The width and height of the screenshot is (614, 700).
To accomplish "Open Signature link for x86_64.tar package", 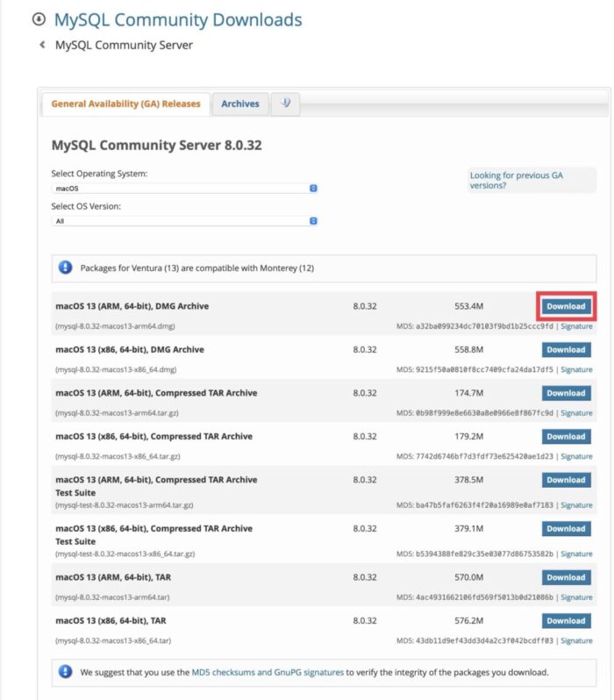I will 576,640.
